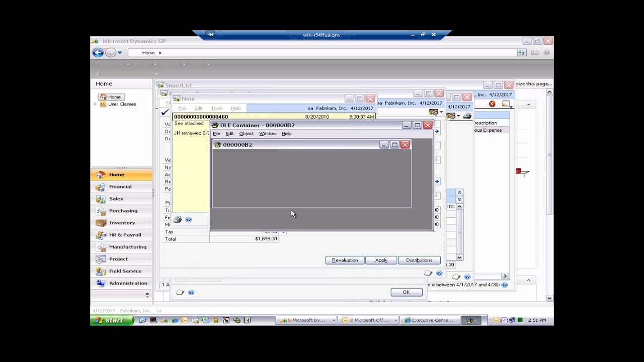Image resolution: width=644 pixels, height=362 pixels.
Task: Open the Financial navigation area
Action: coord(121,187)
